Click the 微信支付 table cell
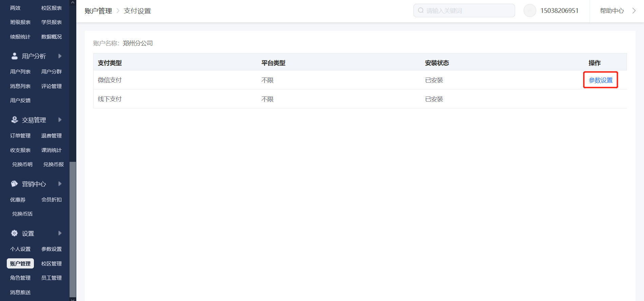This screenshot has width=644, height=301. click(110, 80)
